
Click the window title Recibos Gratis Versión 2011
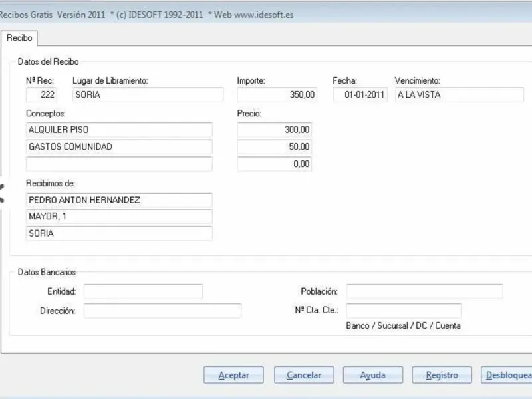53,15
